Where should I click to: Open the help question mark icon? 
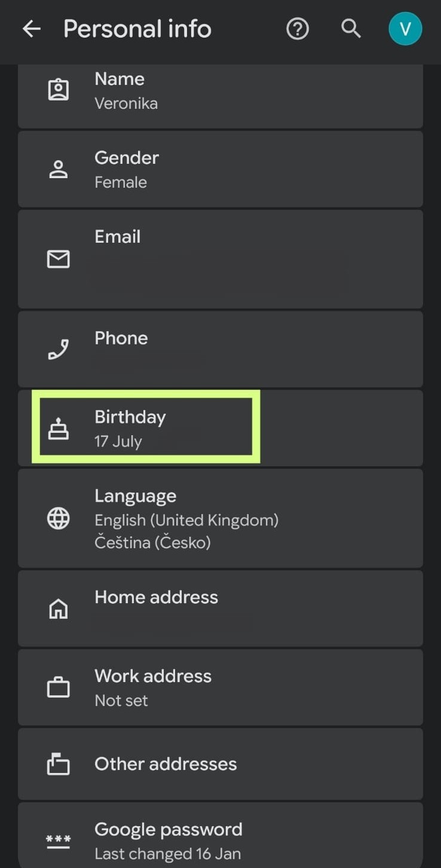click(298, 29)
